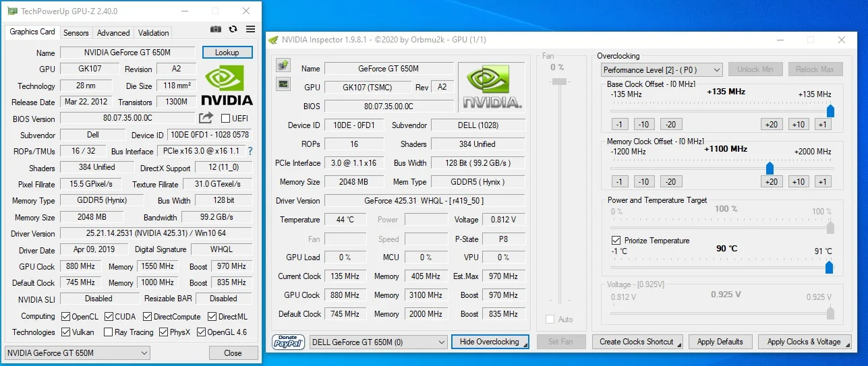The height and width of the screenshot is (366, 868).
Task: Select the Graphics Card tab
Action: pos(32,32)
